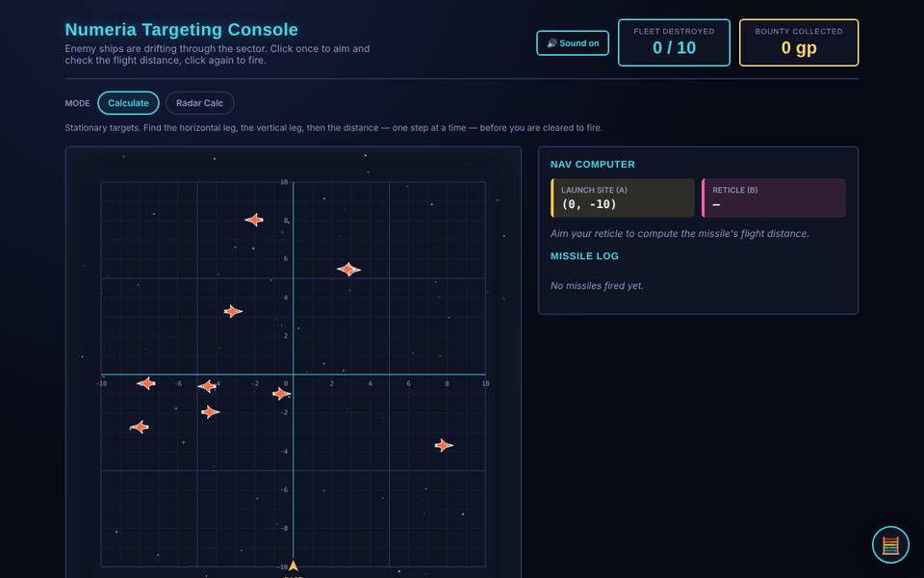Select Calculate mode
The height and width of the screenshot is (578, 924).
tap(128, 103)
